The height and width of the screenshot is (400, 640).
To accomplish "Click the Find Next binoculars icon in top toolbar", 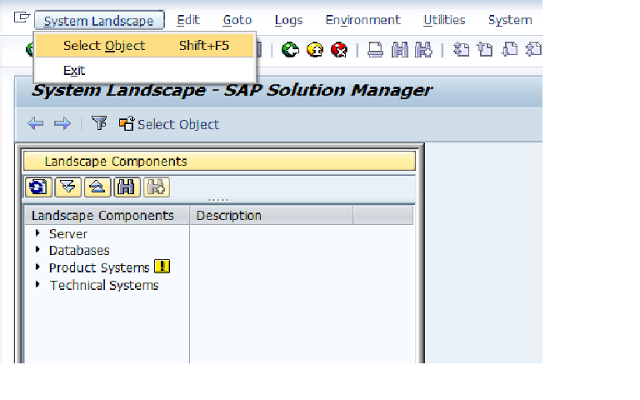I will 423,50.
